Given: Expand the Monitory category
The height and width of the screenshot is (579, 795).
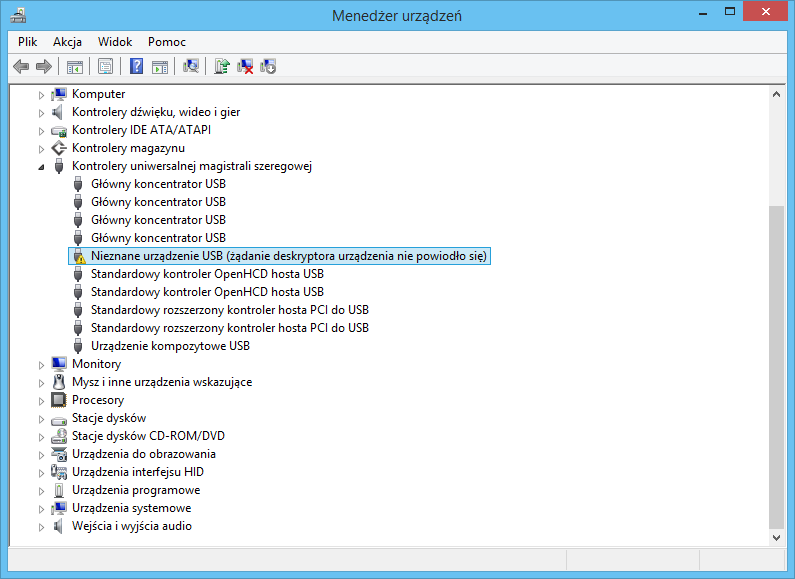Looking at the screenshot, I should point(42,364).
